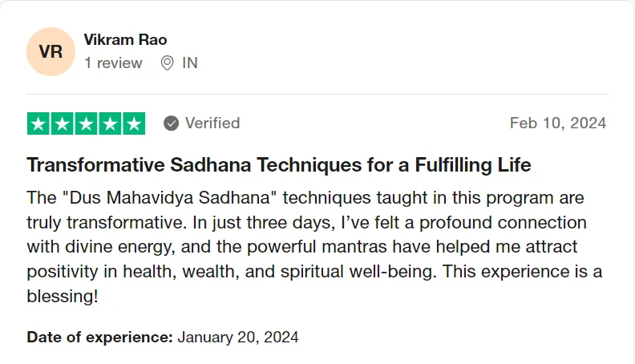The width and height of the screenshot is (635, 364).
Task: Click the January 20, 2024 experience date
Action: [238, 337]
